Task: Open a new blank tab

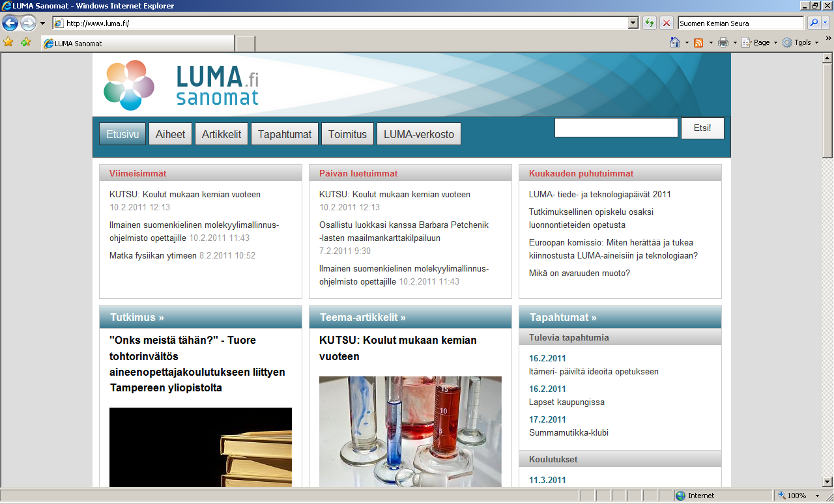Action: point(245,44)
